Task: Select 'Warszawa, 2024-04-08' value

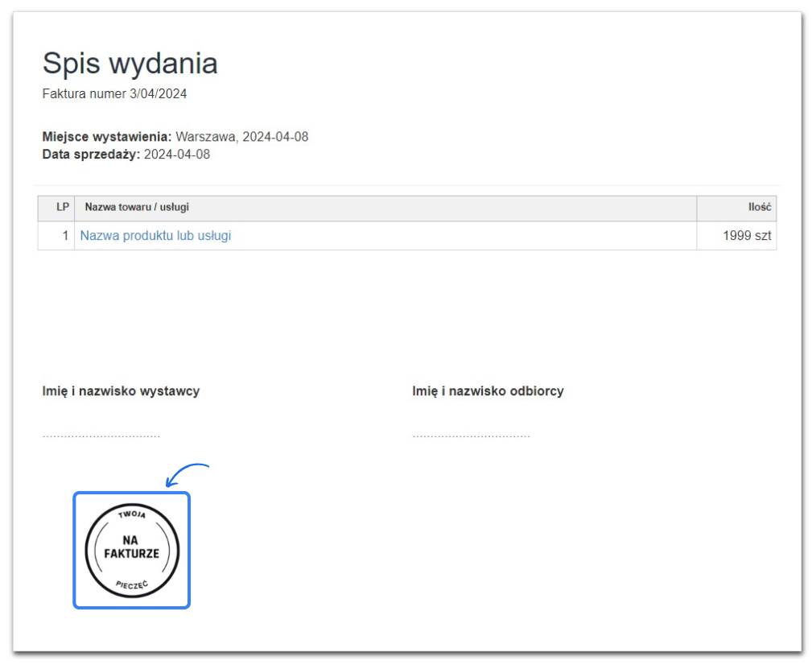Action: pyautogui.click(x=242, y=137)
